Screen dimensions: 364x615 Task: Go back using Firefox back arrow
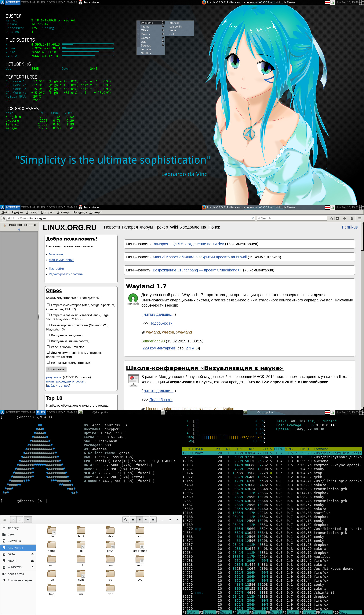tap(4, 218)
